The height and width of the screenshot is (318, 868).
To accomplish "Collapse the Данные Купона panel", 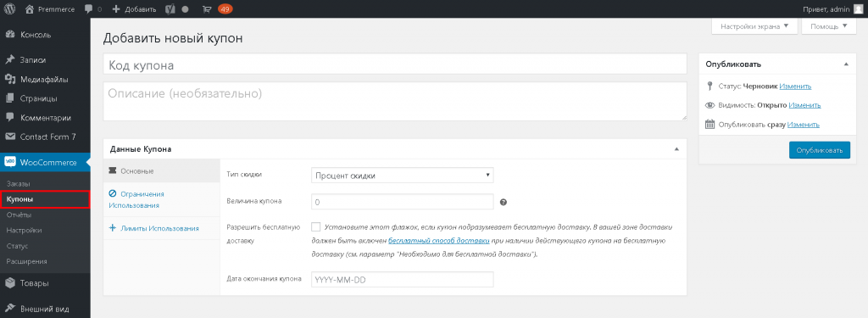I will (676, 149).
